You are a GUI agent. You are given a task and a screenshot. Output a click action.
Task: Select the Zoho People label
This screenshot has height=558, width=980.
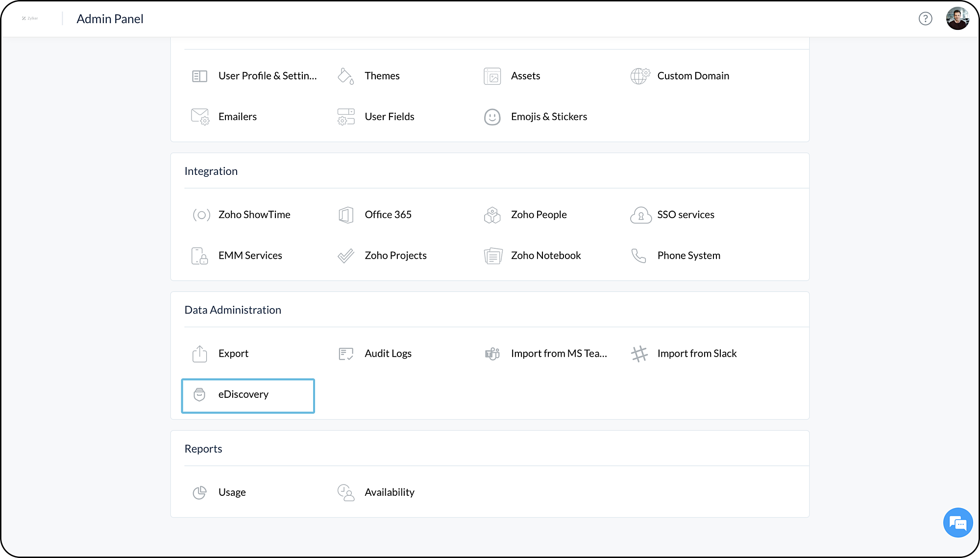coord(539,215)
